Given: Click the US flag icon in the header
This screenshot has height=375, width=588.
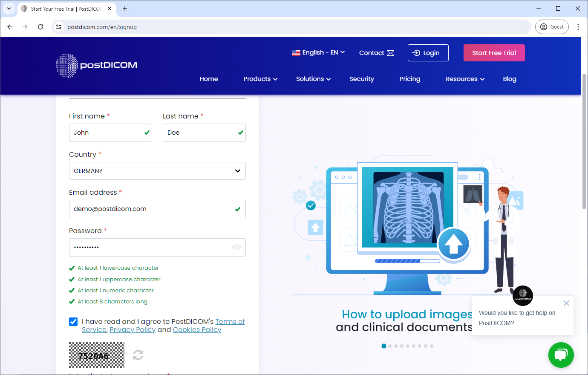Looking at the screenshot, I should pos(296,52).
